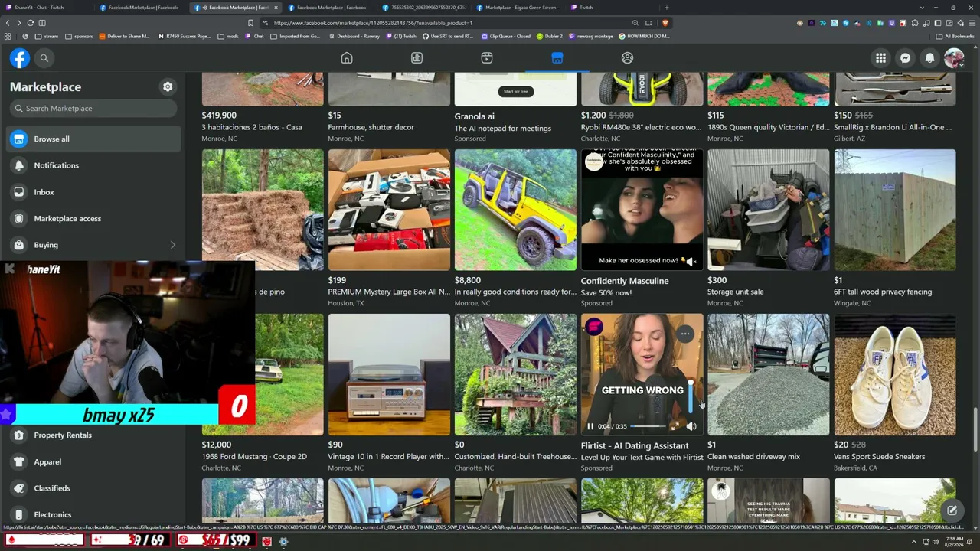Screen dimensions: 980x551
Task: Adjust the Flirtist video volume slider
Action: coord(691,398)
